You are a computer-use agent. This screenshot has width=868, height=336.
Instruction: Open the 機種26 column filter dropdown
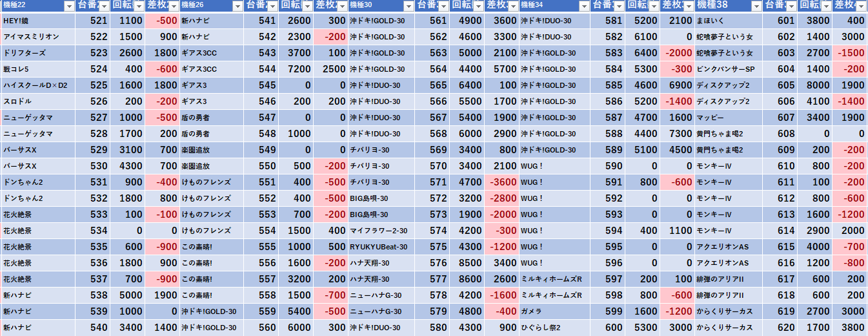239,6
